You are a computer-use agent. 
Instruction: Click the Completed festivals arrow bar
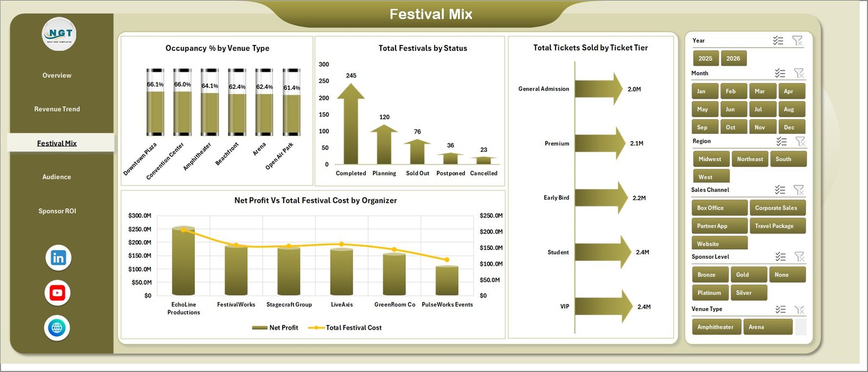point(351,123)
